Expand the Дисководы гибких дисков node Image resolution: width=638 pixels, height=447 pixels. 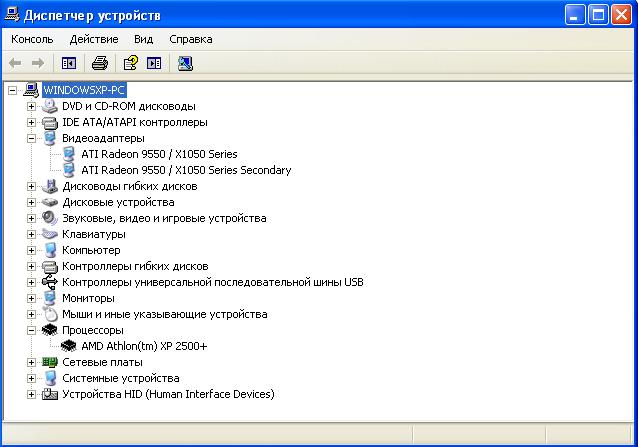(x=31, y=186)
